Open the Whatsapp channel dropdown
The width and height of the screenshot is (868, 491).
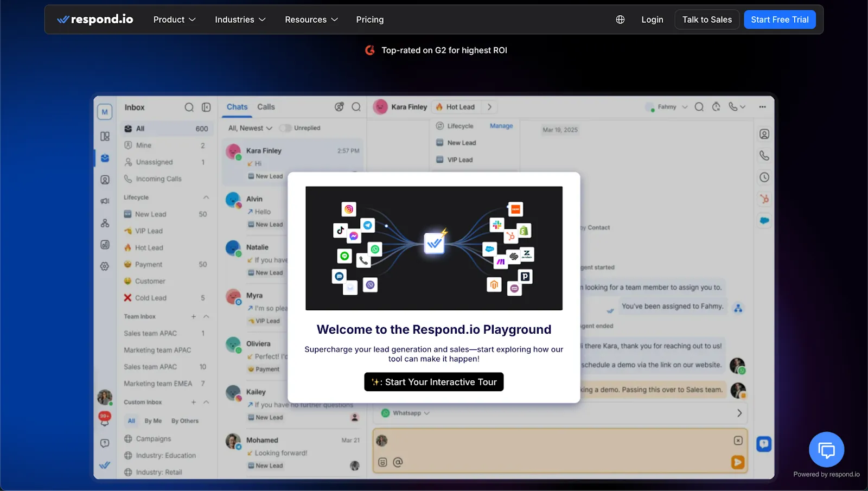(x=406, y=413)
